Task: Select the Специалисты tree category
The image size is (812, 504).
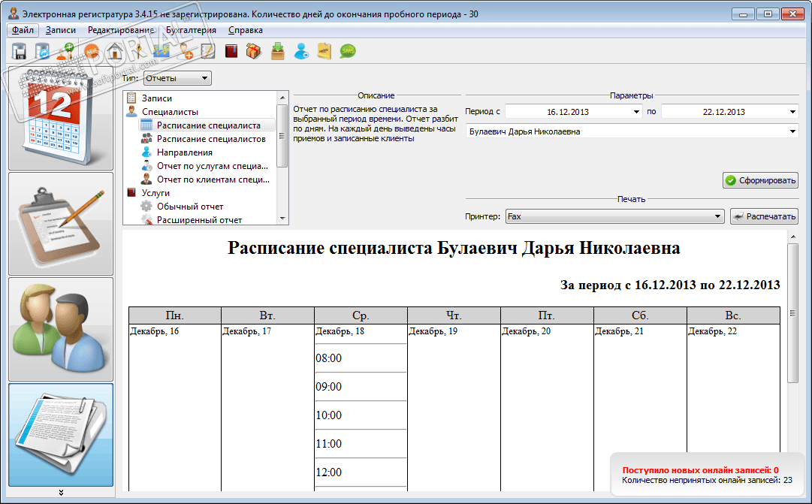Action: click(170, 111)
